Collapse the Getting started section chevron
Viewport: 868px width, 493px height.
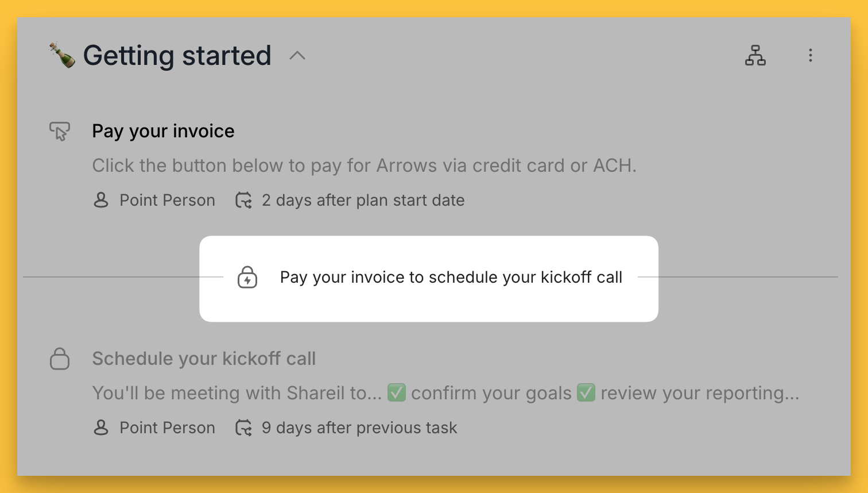(297, 56)
